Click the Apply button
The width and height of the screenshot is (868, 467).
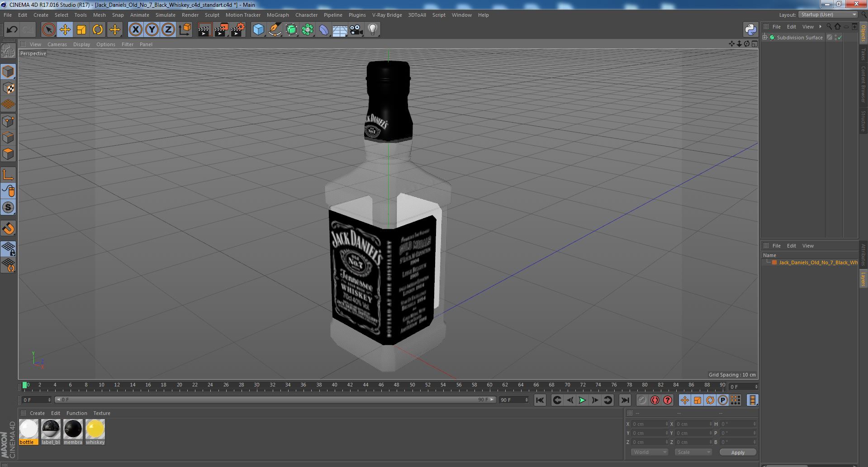(x=738, y=453)
